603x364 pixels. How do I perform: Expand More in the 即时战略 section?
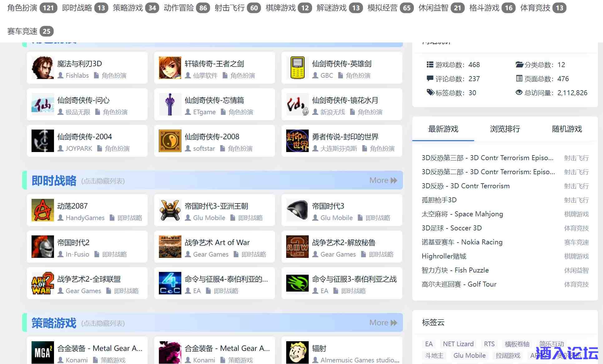coord(383,180)
